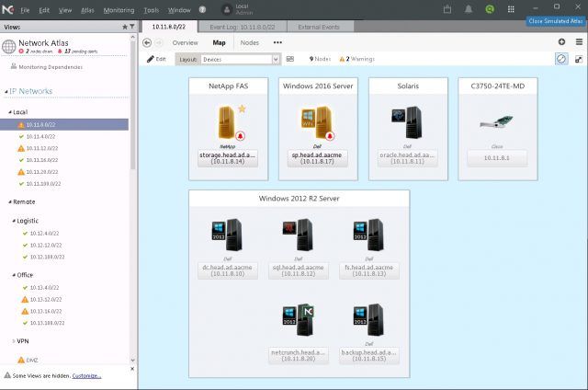
Task: Click the dc.head.ad.aacme server icon
Action: pos(227,235)
